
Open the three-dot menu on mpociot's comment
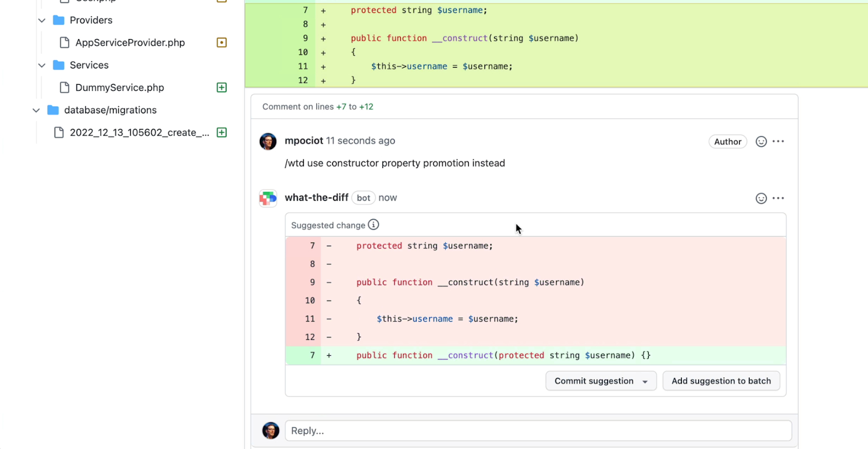point(778,142)
